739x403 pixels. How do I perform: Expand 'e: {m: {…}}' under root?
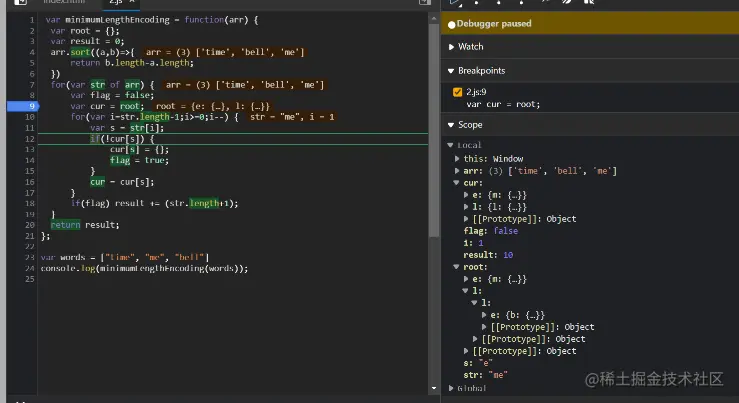(466, 279)
